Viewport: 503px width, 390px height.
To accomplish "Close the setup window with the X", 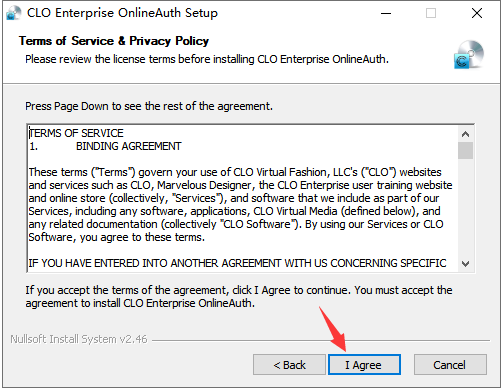I will (x=477, y=13).
